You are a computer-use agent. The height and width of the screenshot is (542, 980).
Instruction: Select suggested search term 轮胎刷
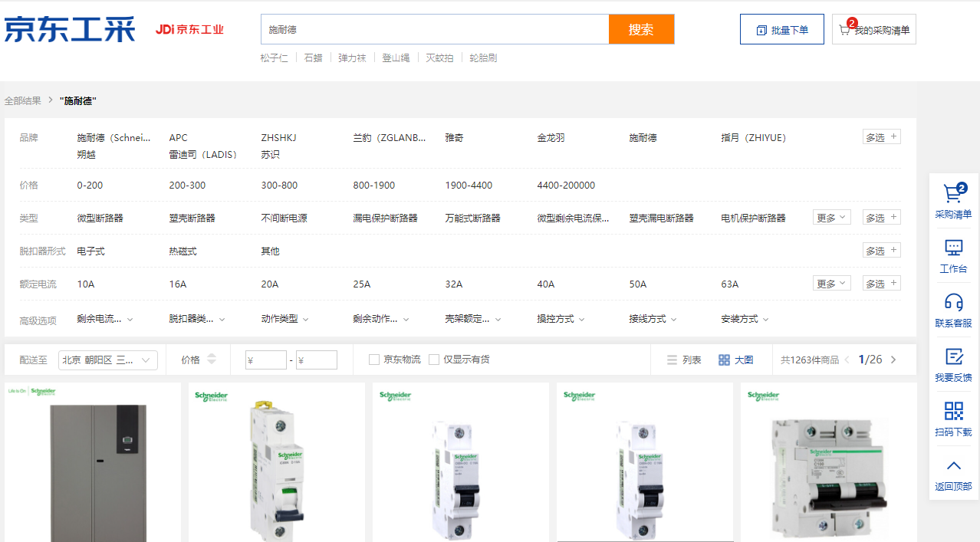point(483,57)
